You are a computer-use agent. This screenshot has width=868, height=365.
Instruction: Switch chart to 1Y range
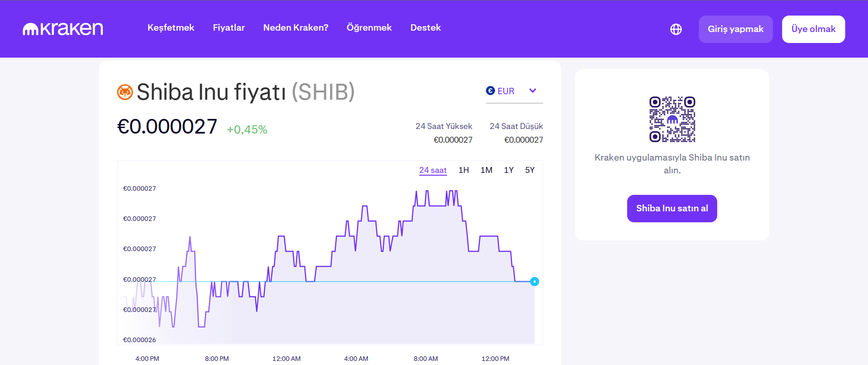point(509,170)
